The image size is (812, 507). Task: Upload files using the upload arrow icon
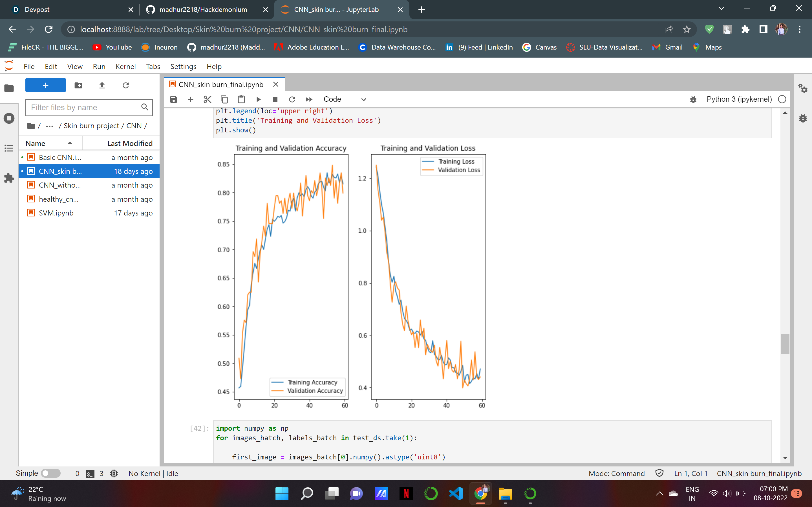(102, 85)
